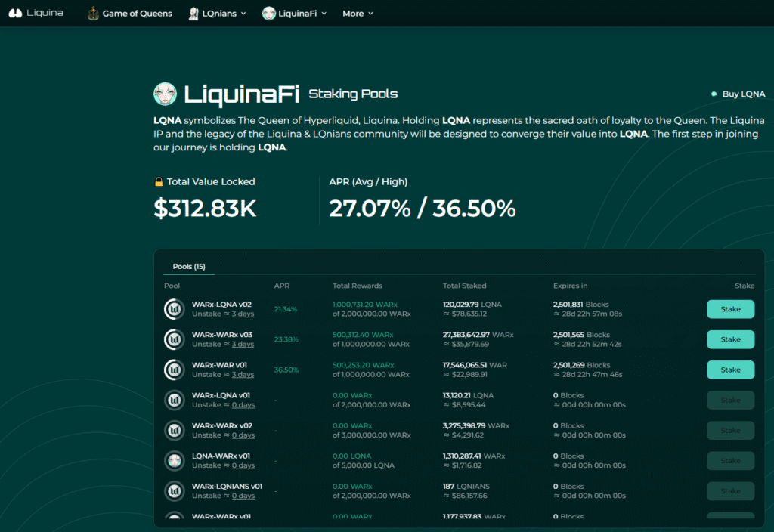Click the lock icon beside Total Value Locked
The width and height of the screenshot is (774, 532).
click(x=159, y=182)
